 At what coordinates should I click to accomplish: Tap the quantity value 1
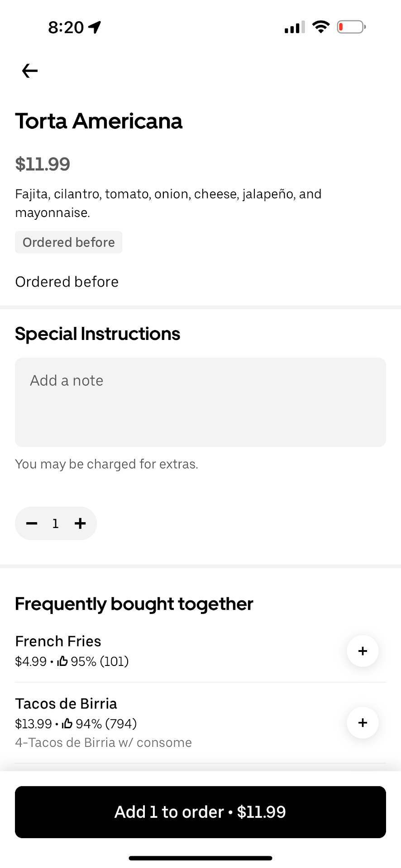(x=56, y=524)
